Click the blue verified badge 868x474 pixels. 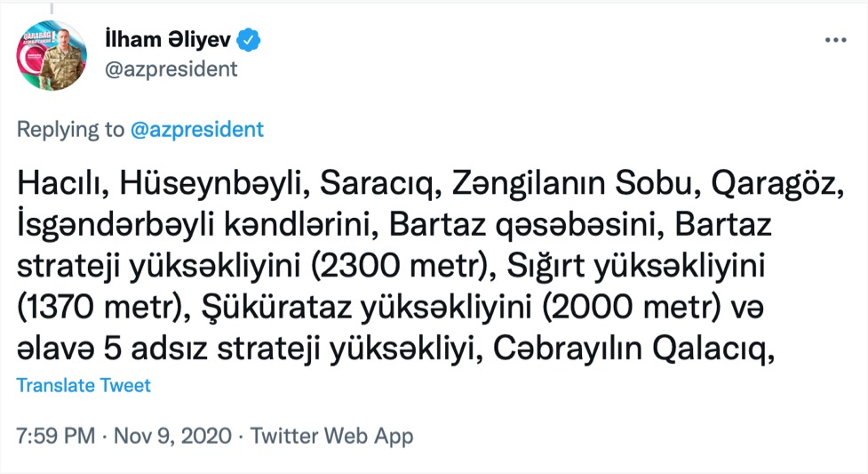pyautogui.click(x=251, y=40)
